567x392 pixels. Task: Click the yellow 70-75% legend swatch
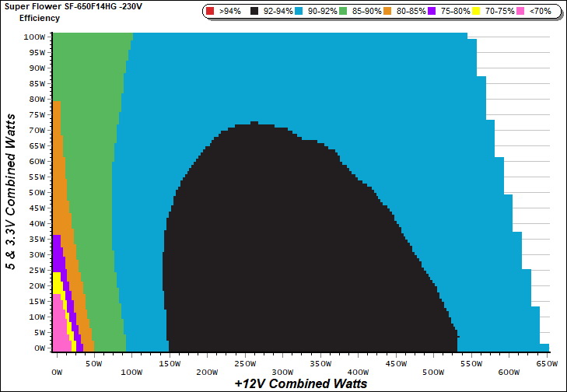[x=474, y=12]
